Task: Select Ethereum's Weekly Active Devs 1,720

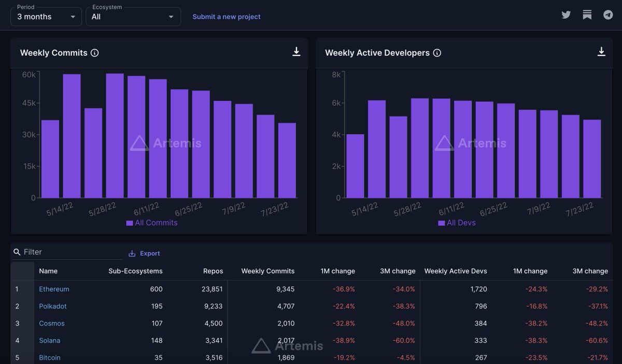Action: 478,289
